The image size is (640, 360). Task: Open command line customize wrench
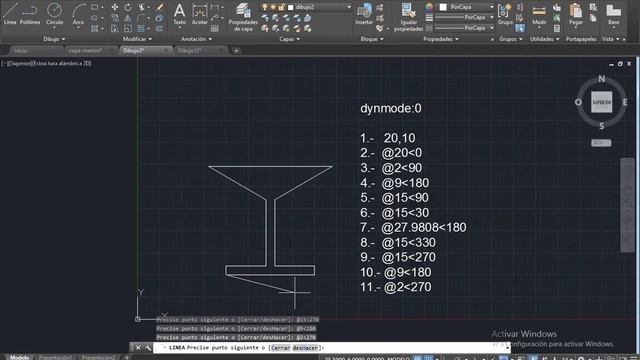point(147,348)
